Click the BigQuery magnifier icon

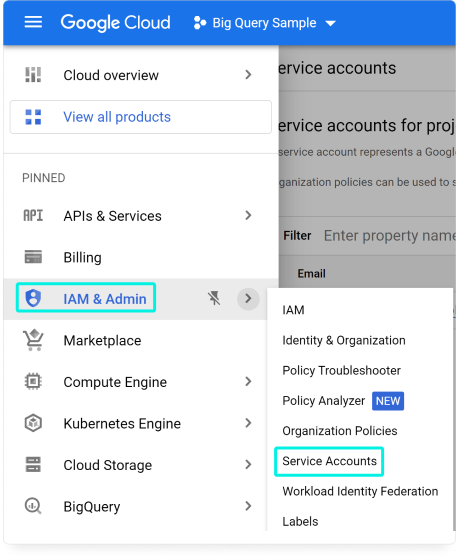(33, 506)
